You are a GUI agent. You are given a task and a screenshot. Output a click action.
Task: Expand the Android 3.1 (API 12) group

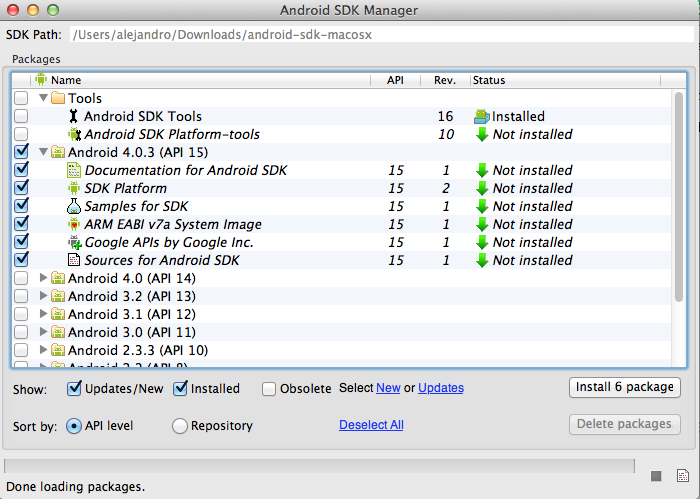[x=43, y=314]
